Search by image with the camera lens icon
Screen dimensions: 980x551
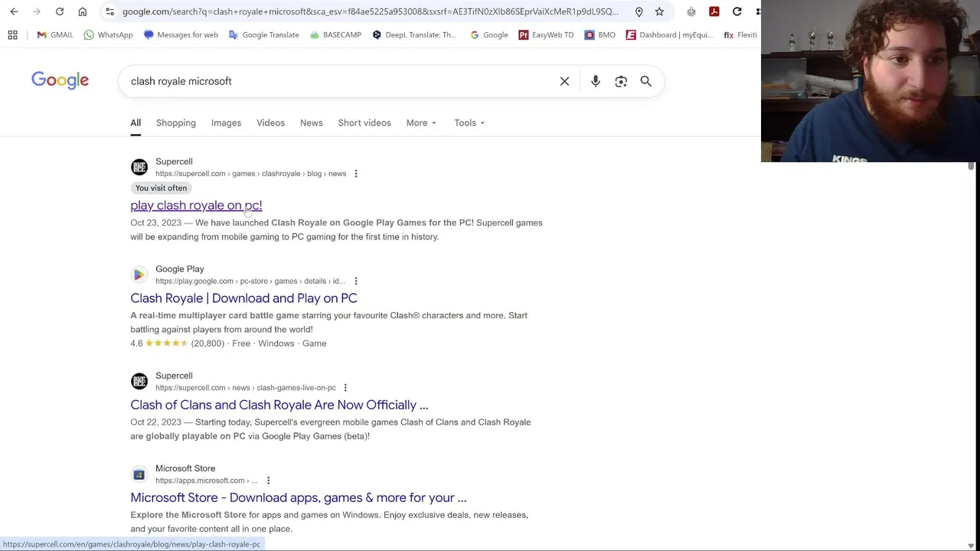[x=621, y=81]
